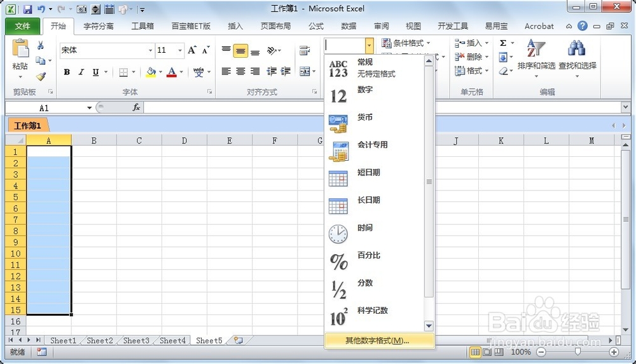The height and width of the screenshot is (364, 636).
Task: Toggle Bold formatting
Action: pos(67,72)
